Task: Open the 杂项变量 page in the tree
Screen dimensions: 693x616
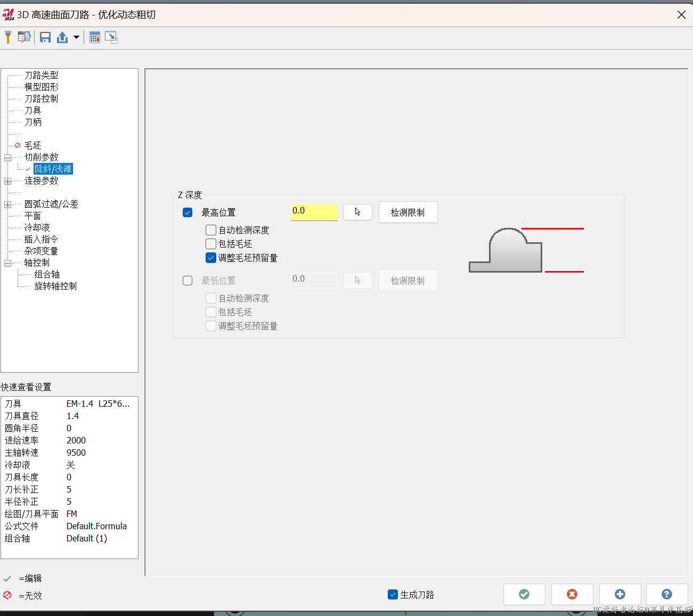Action: click(41, 251)
